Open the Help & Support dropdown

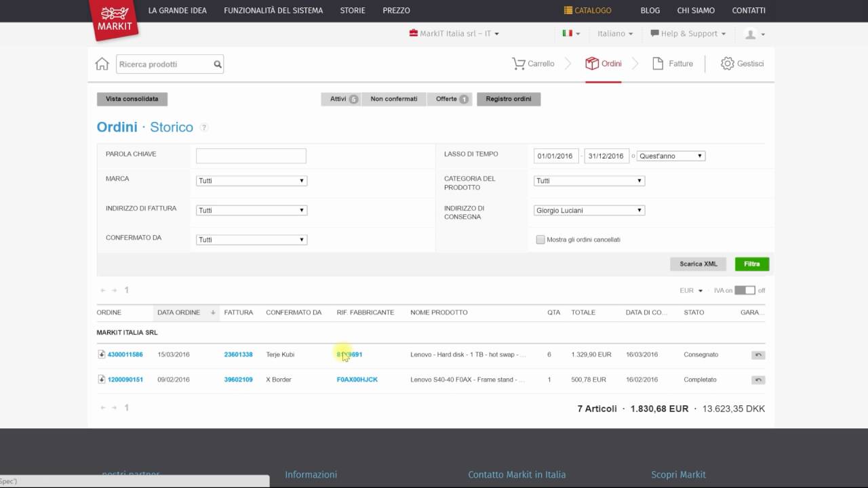(x=688, y=33)
